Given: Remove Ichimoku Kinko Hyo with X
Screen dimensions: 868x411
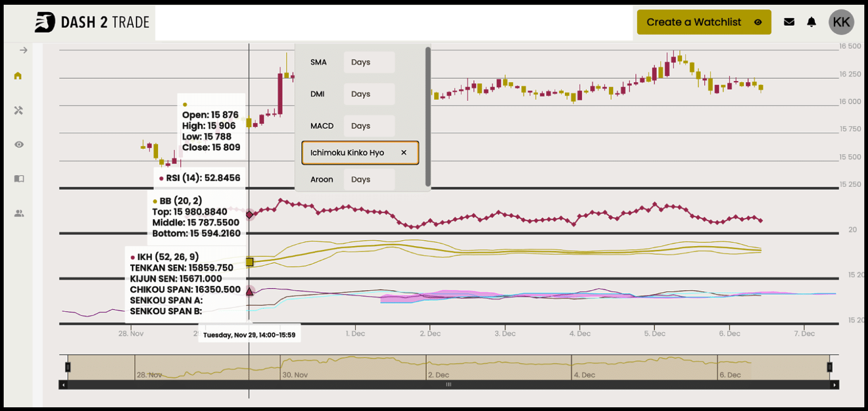Looking at the screenshot, I should [x=404, y=153].
